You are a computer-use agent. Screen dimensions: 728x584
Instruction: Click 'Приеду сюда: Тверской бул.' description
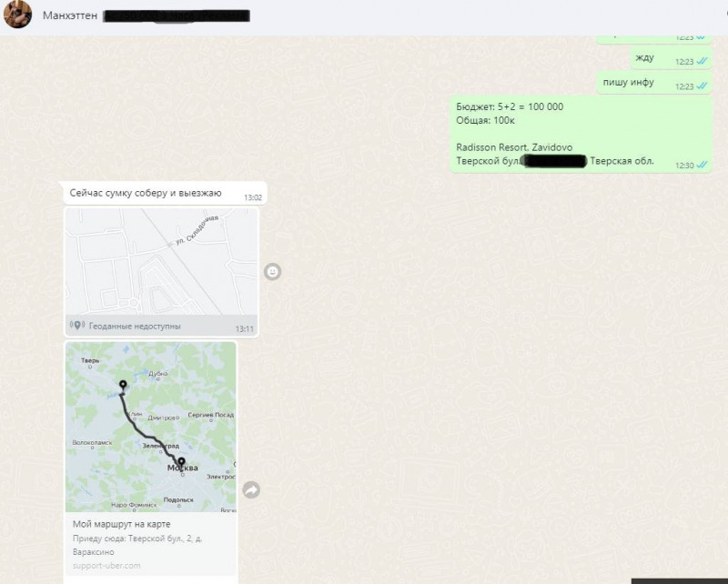pyautogui.click(x=137, y=539)
